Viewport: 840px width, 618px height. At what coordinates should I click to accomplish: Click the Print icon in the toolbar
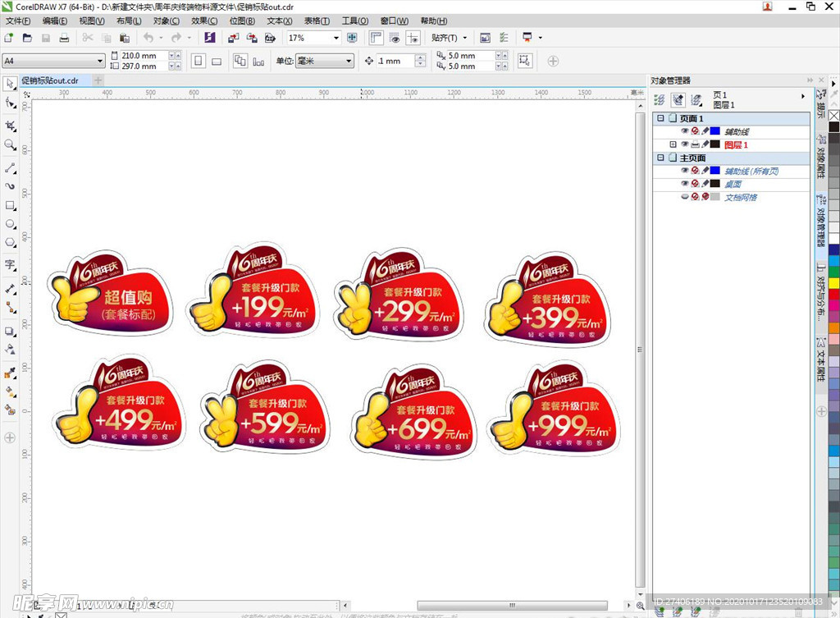point(64,38)
